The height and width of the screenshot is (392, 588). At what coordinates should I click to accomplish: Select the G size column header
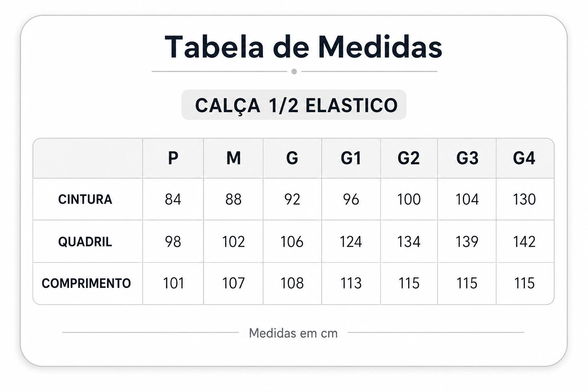[292, 158]
